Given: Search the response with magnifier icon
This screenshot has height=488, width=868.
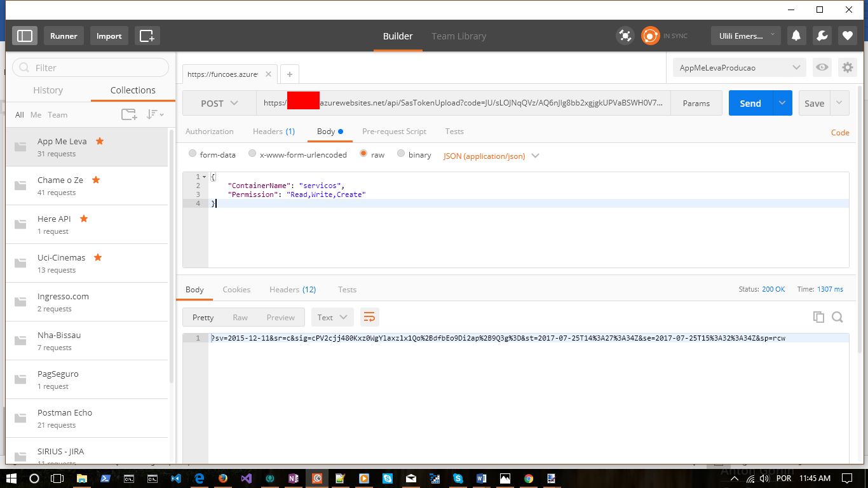Looking at the screenshot, I should tap(837, 317).
